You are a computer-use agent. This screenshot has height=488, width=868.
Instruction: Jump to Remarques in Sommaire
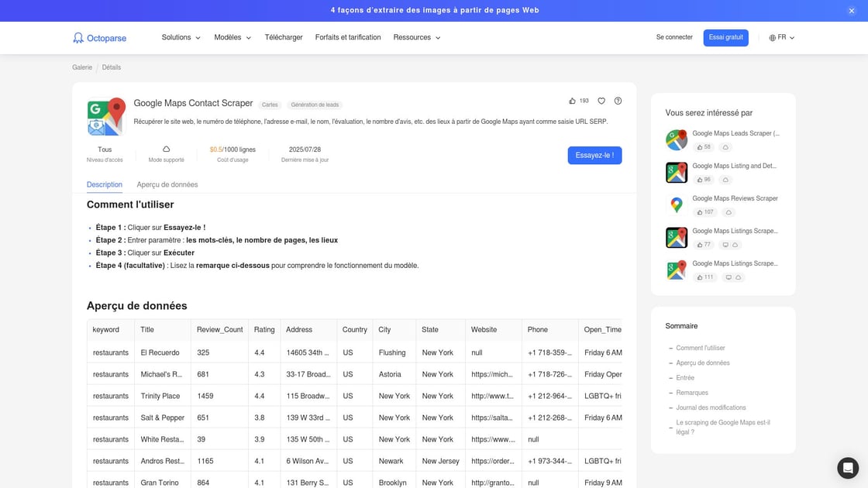click(x=692, y=393)
